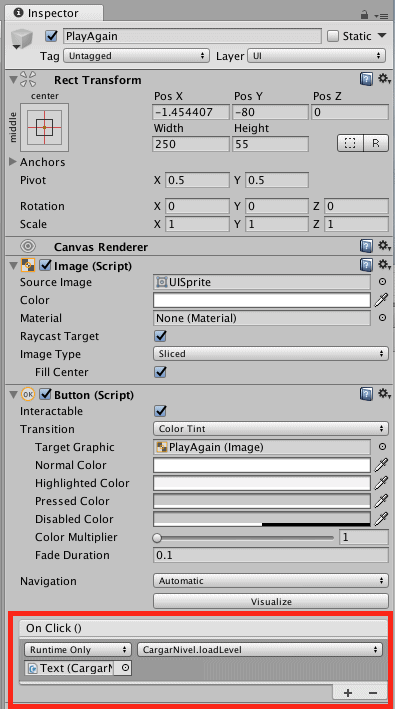
Task: Open Material object picker circle
Action: tap(382, 318)
